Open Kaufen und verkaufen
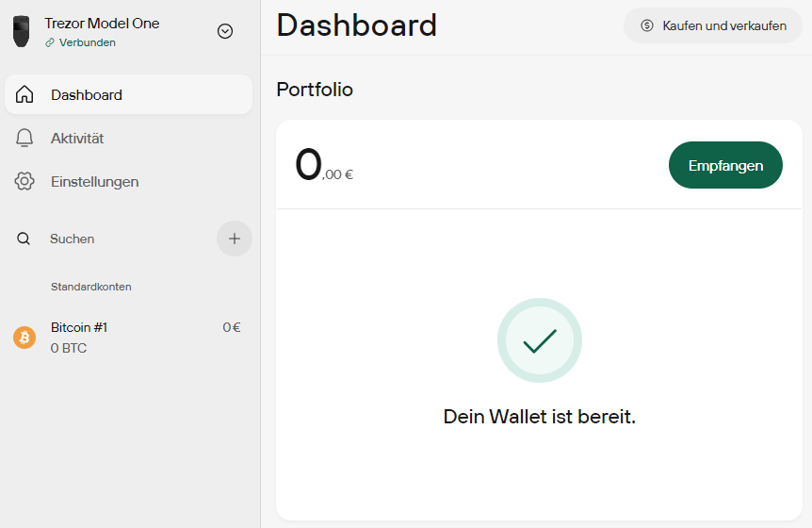Image resolution: width=812 pixels, height=528 pixels. point(712,25)
